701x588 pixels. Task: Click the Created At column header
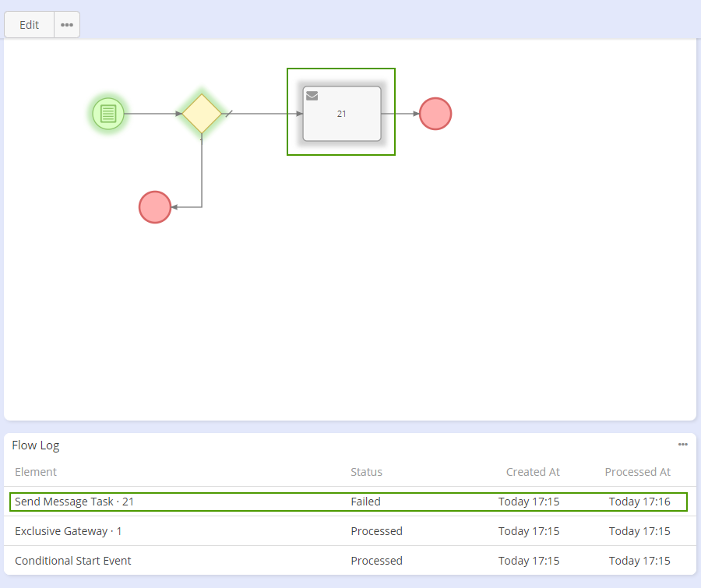[533, 472]
